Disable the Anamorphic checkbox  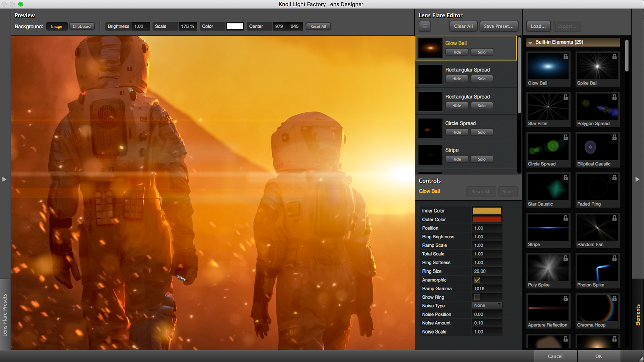pos(477,280)
